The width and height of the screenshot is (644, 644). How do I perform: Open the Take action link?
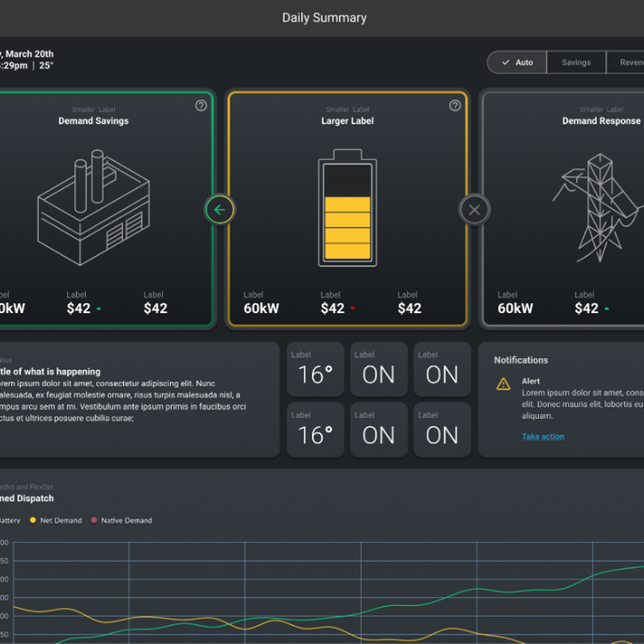click(543, 437)
